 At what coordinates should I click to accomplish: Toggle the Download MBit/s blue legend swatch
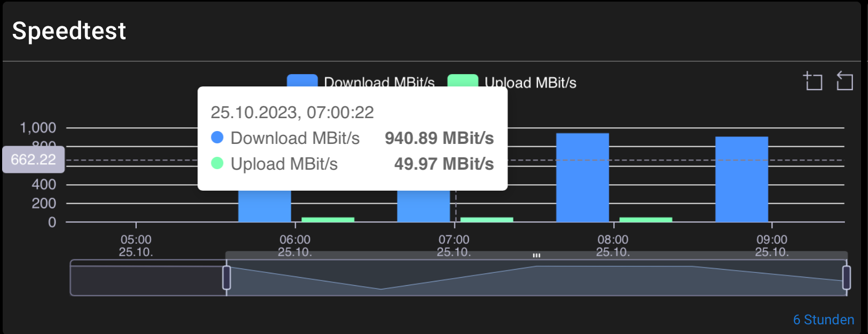click(302, 81)
